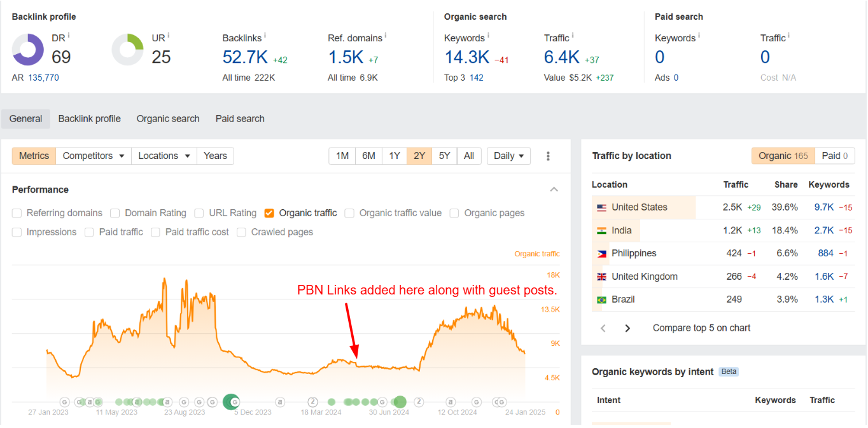
Task: Click the Paid 0 toggle in Traffic by location
Action: 834,156
